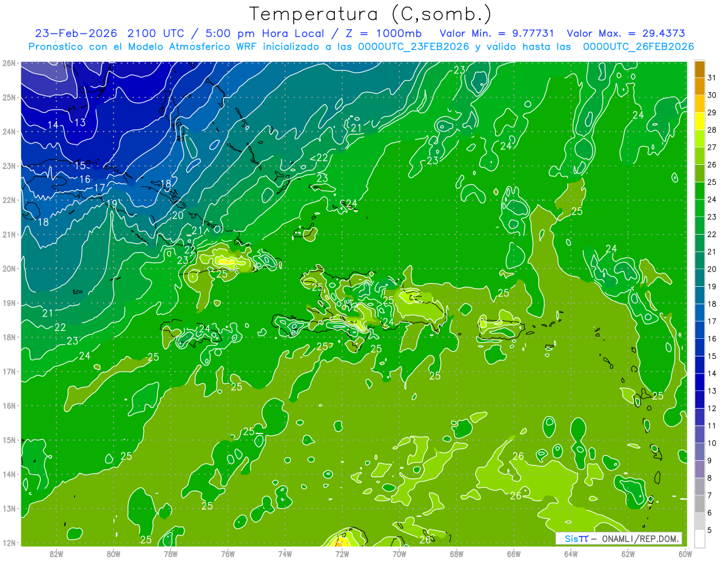The height and width of the screenshot is (562, 728).
Task: Click colorbar label "29"
Action: pos(712,113)
